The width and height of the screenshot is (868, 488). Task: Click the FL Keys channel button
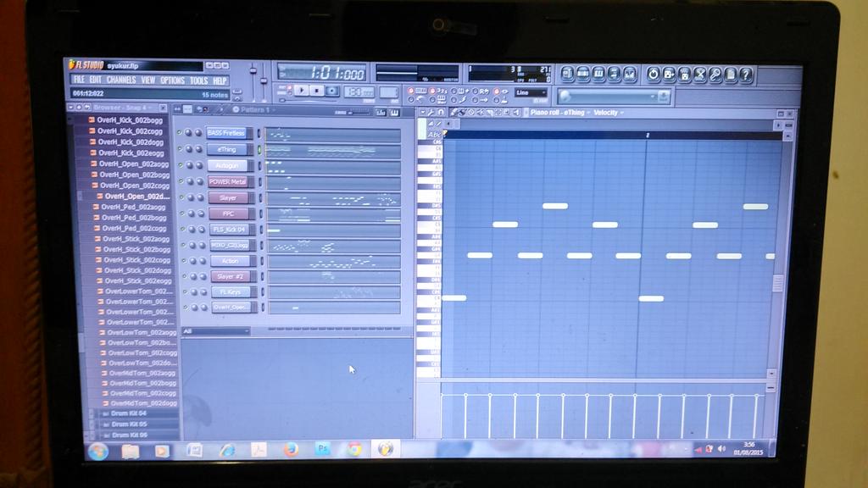[x=231, y=291]
